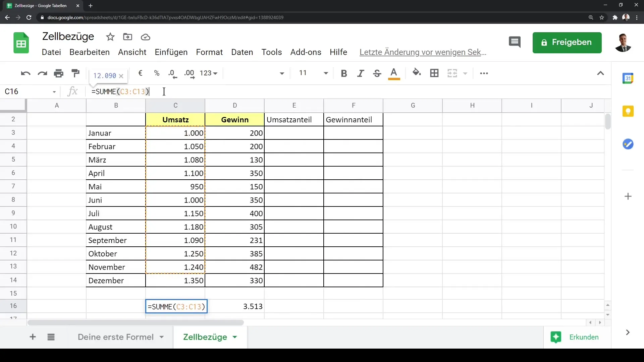This screenshot has width=644, height=362.
Task: Click the vertical scrollbar thumb
Action: (x=608, y=121)
